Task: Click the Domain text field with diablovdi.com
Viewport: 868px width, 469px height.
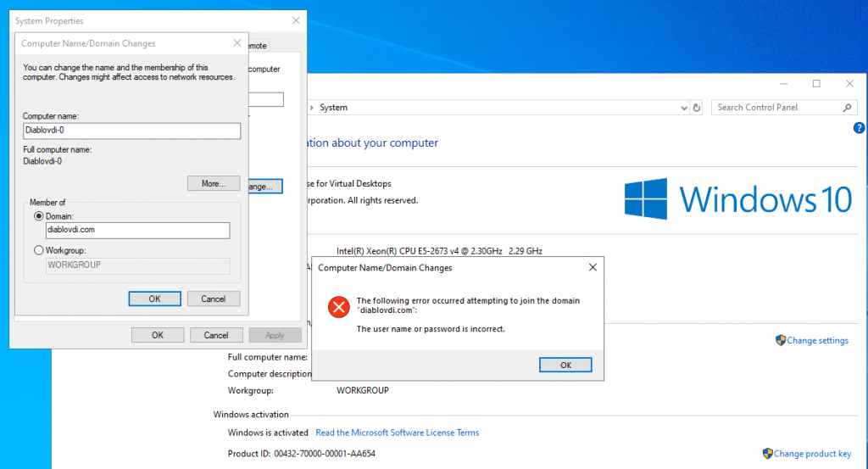Action: 138,230
